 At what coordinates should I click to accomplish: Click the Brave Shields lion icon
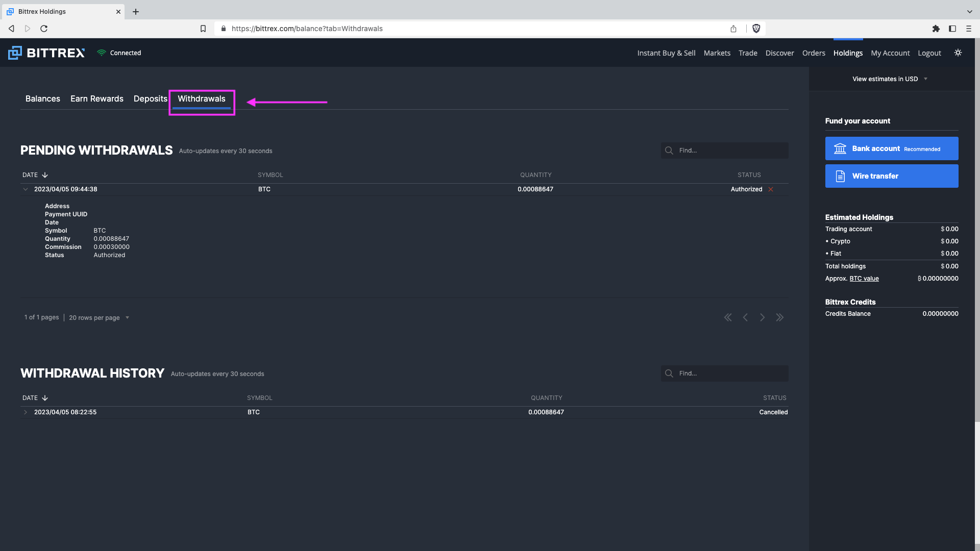point(756,29)
